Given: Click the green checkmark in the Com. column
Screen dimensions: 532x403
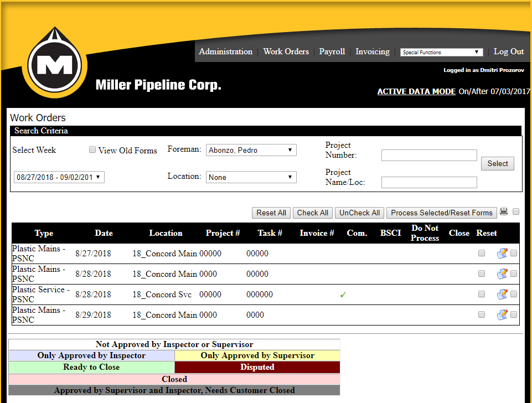Looking at the screenshot, I should tap(343, 295).
